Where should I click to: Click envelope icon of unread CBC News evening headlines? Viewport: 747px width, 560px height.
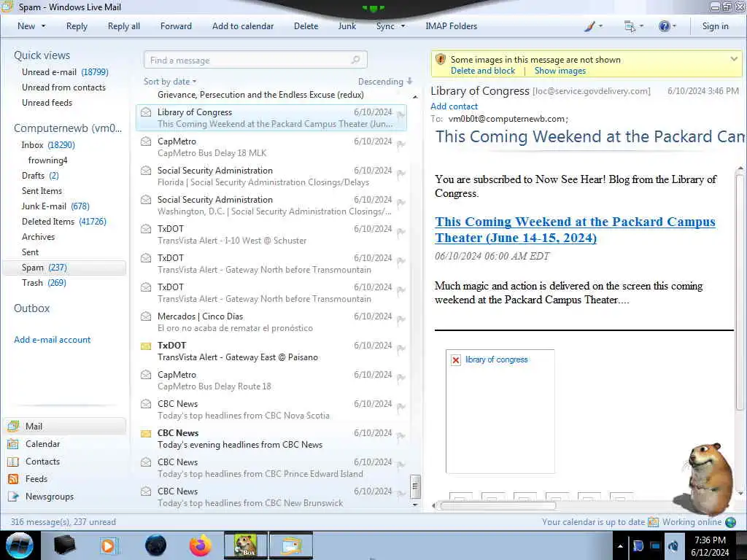pyautogui.click(x=146, y=433)
